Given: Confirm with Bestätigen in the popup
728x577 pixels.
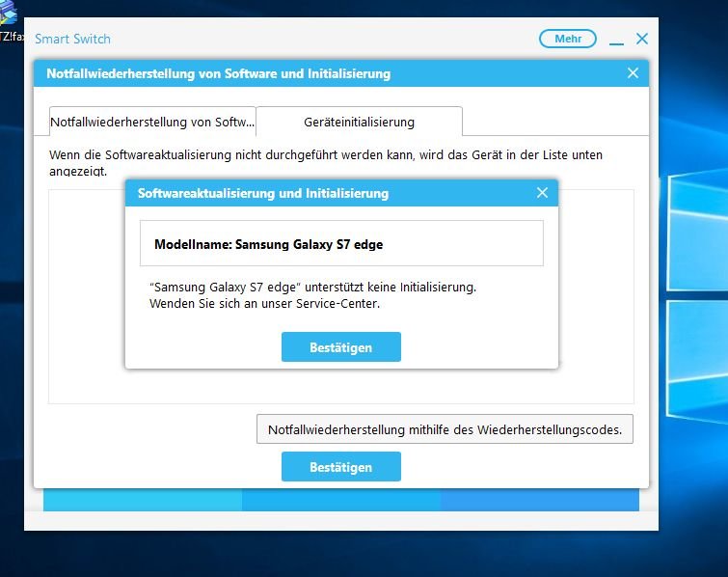Looking at the screenshot, I should pos(340,347).
